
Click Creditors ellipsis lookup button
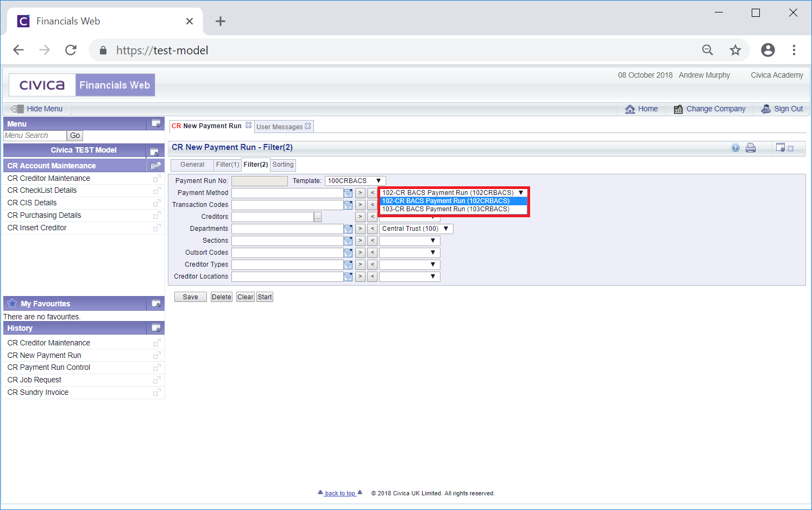[318, 217]
